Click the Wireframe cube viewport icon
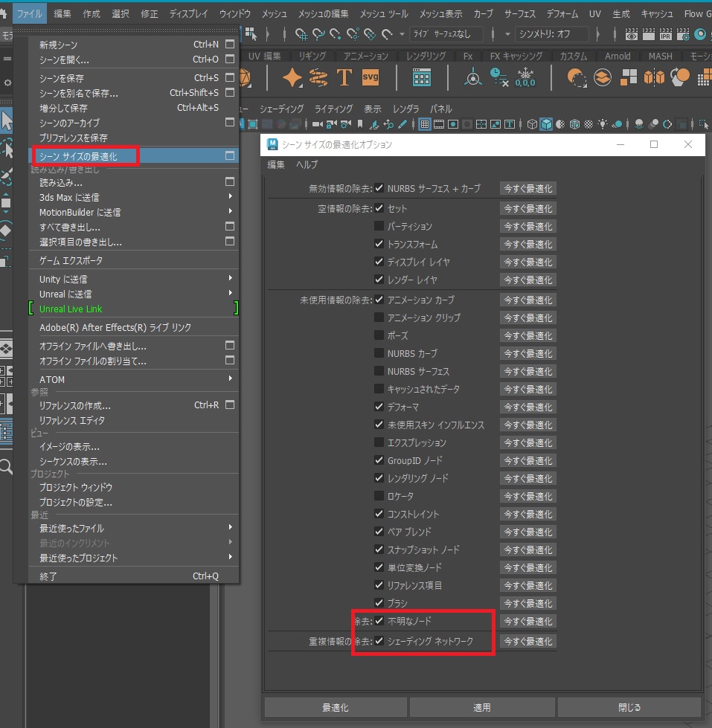Image resolution: width=712 pixels, height=728 pixels. coord(532,124)
